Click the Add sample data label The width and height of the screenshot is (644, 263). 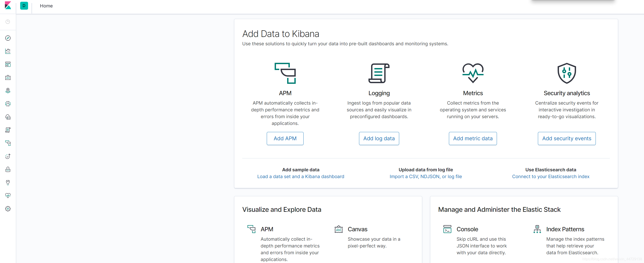point(301,170)
